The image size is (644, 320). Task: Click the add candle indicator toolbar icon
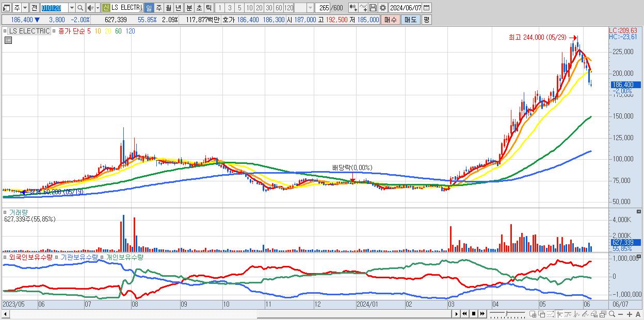pyautogui.click(x=353, y=8)
